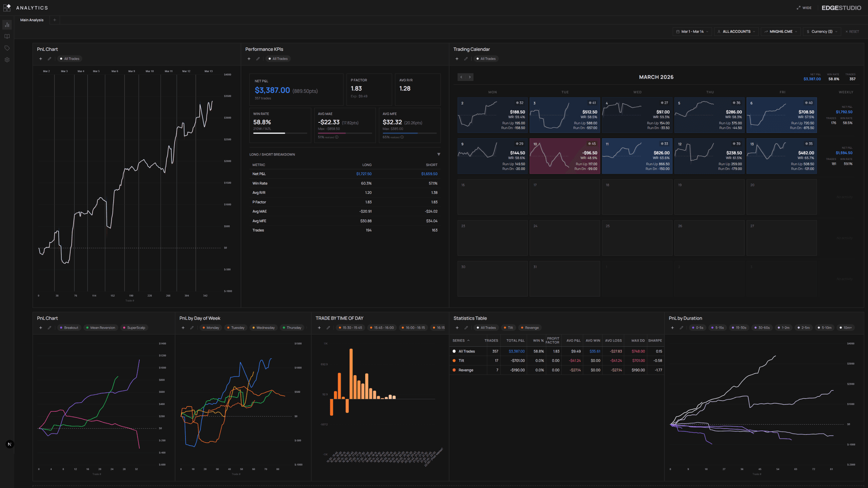Viewport: 868px width, 488px height.
Task: Open the tags icon in the sidebar
Action: coord(7,48)
